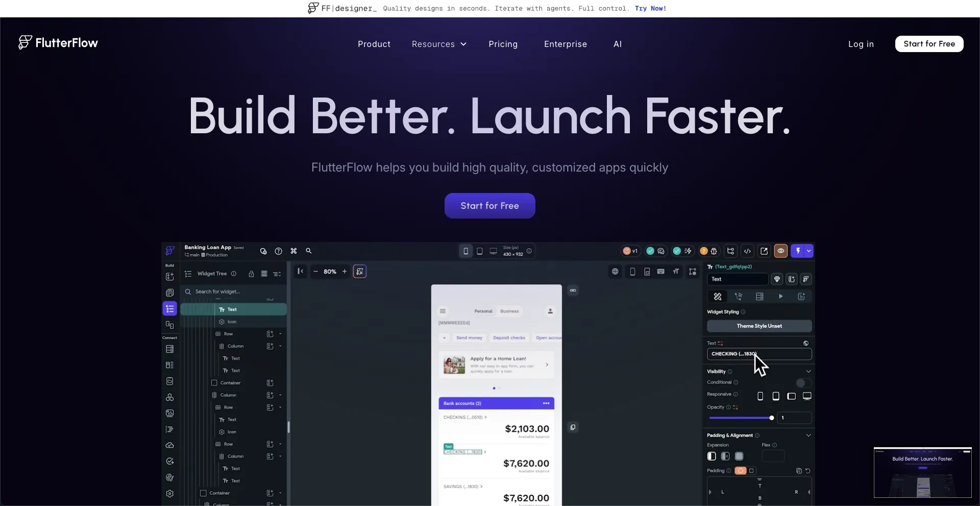
Task: Click the CHECKING text value field
Action: click(x=759, y=354)
